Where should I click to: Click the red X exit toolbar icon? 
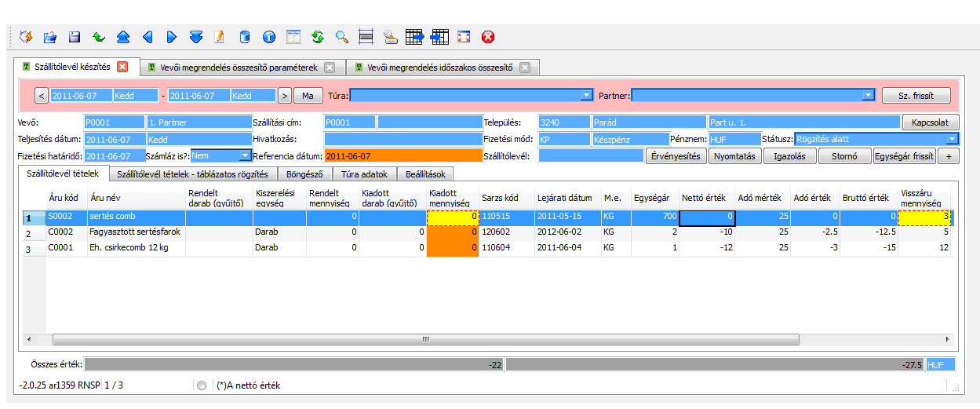pyautogui.click(x=488, y=37)
